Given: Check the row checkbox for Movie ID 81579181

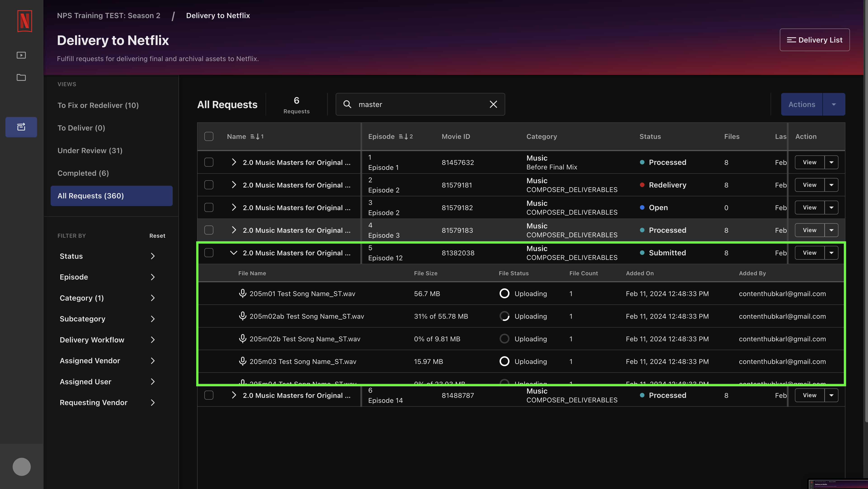Looking at the screenshot, I should click(209, 185).
